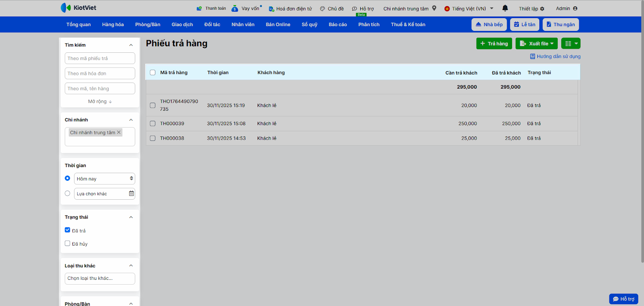Open calendar picker in Lựa chọn khác
Screen dimensions: 644x306
click(x=131, y=194)
